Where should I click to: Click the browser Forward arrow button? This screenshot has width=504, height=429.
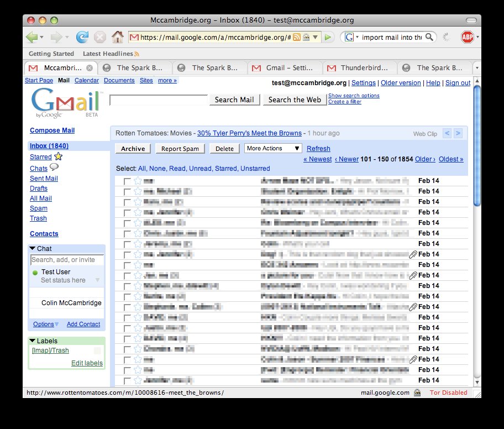[56, 37]
